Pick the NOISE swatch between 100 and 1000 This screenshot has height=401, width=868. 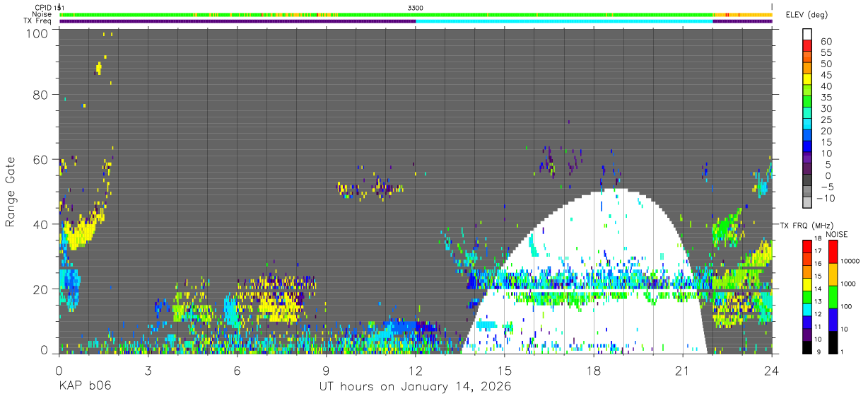(x=832, y=297)
